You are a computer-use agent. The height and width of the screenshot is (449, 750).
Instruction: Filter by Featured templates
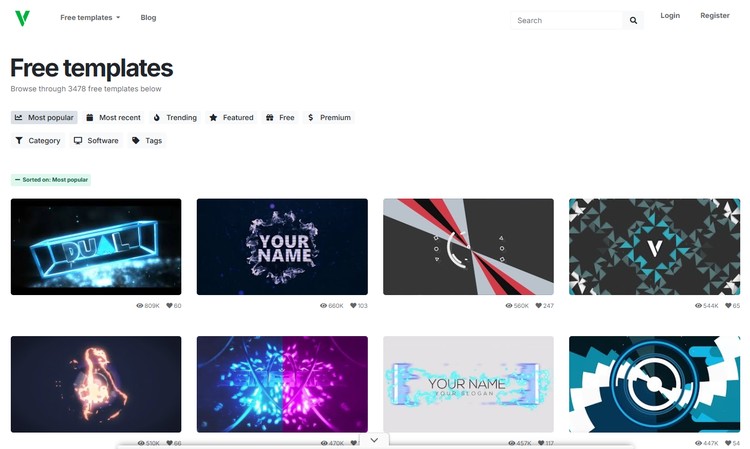tap(232, 118)
